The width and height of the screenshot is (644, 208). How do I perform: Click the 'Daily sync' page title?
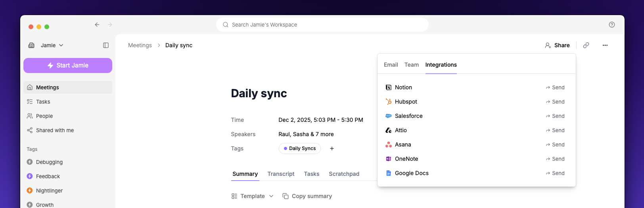(259, 93)
